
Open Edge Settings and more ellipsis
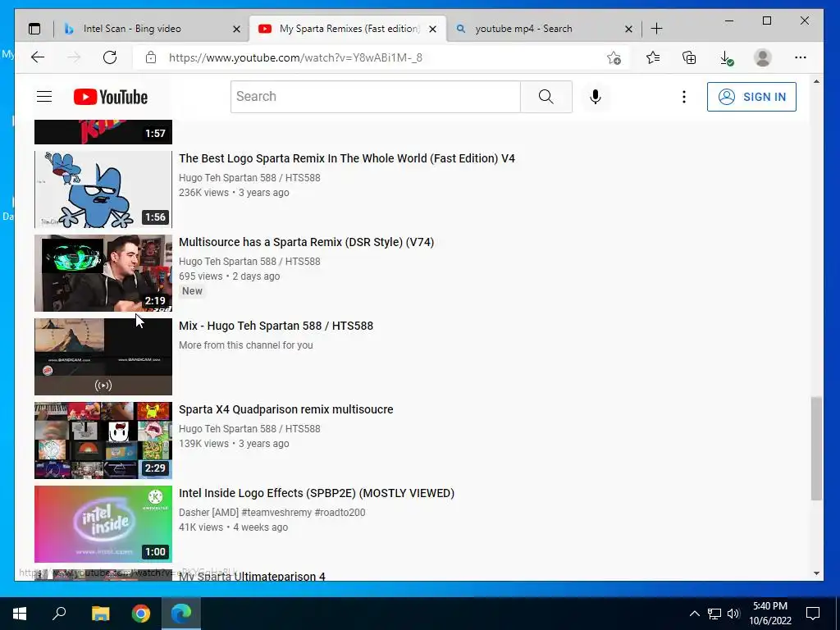pos(801,57)
